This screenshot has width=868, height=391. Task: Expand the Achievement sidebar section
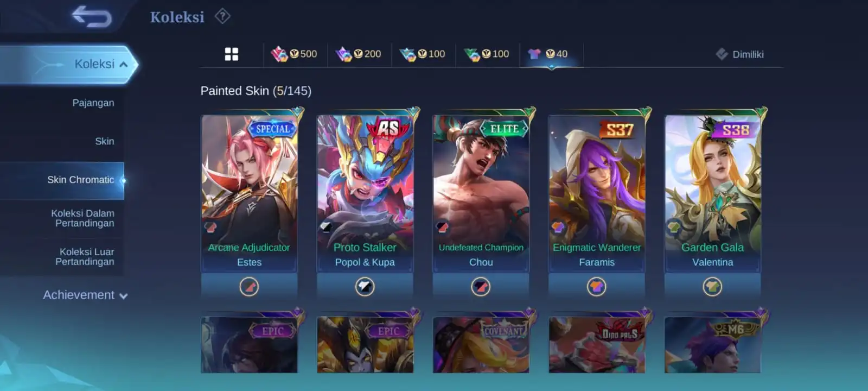pos(85,295)
